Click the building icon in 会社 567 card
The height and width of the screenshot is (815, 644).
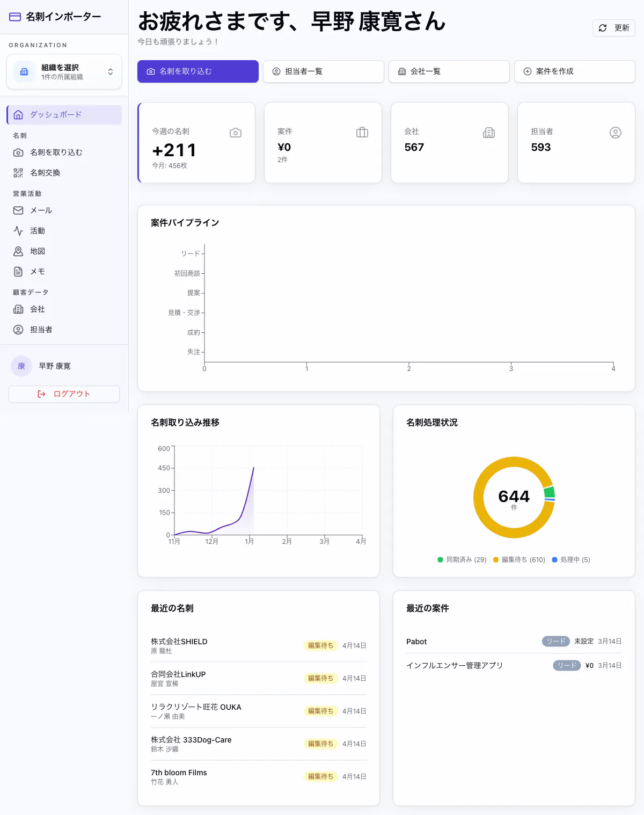click(489, 133)
